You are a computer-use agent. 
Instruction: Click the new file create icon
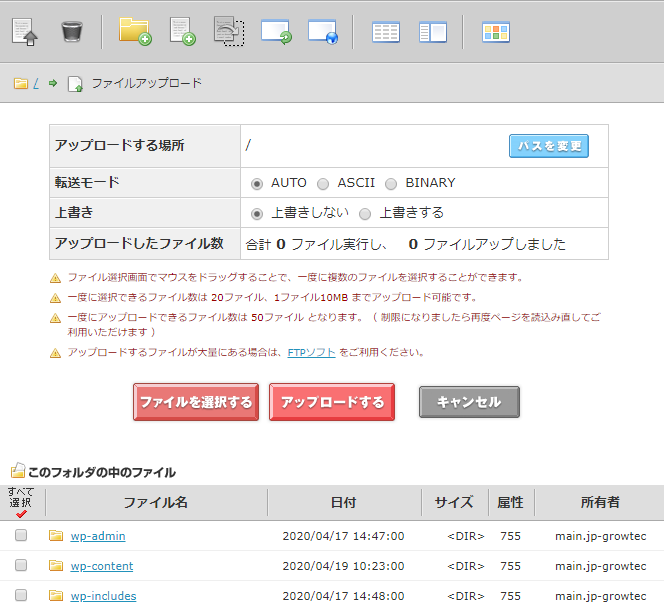pyautogui.click(x=183, y=31)
